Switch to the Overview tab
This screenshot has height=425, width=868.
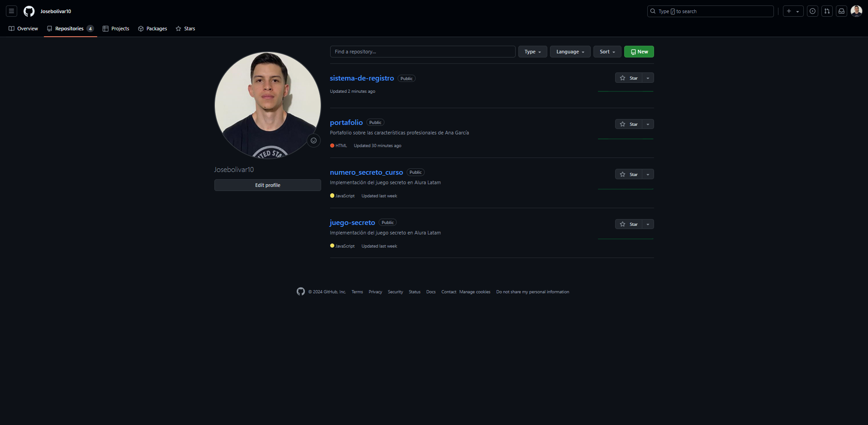pyautogui.click(x=23, y=29)
